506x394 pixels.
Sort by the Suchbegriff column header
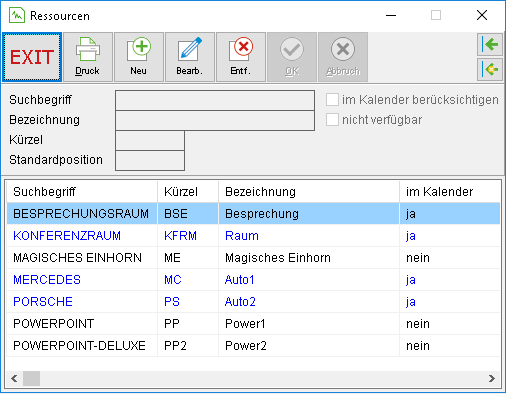(x=82, y=192)
